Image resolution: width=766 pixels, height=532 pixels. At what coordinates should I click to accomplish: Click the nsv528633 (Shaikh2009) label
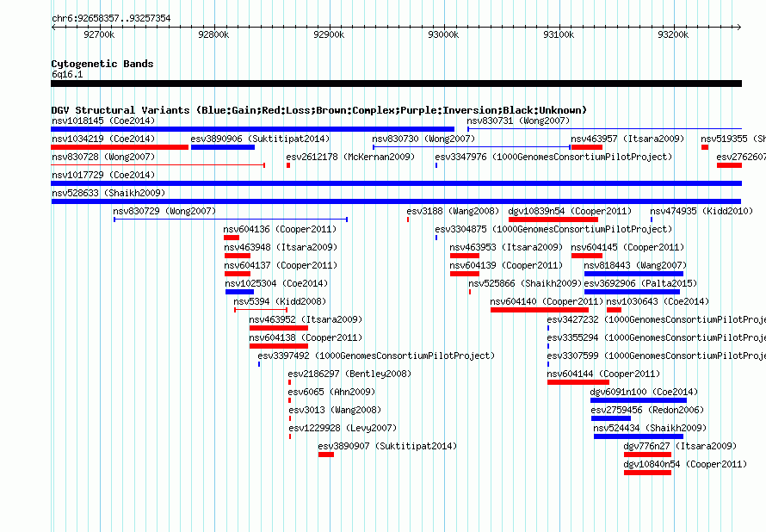pos(108,193)
